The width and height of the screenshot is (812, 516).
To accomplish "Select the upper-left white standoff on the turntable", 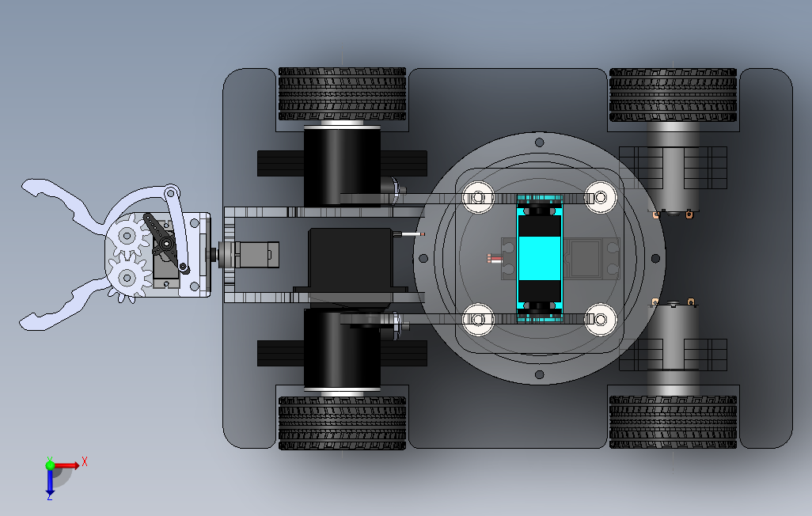I will click(478, 197).
